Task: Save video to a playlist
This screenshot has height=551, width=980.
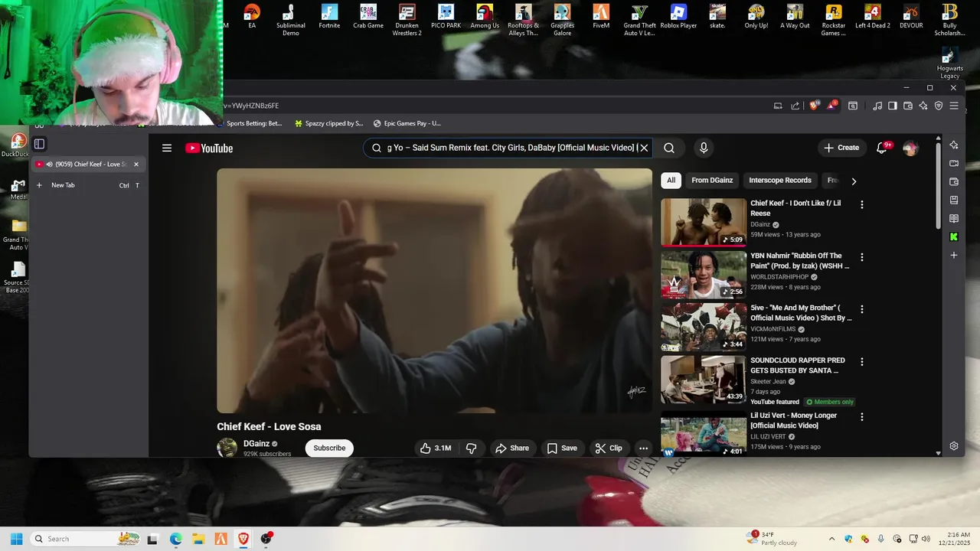Action: click(x=562, y=448)
